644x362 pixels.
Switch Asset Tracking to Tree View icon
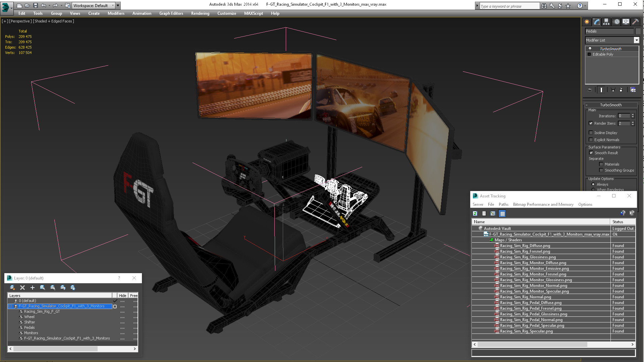[493, 214]
